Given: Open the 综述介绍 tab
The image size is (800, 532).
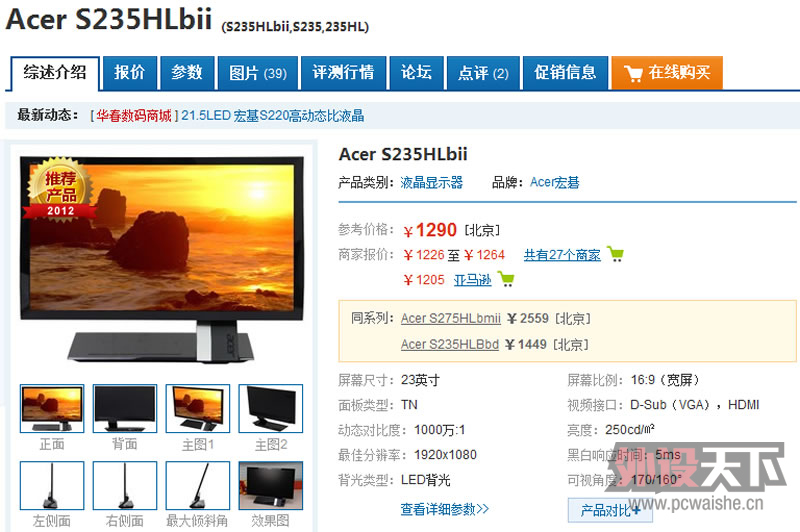Looking at the screenshot, I should pyautogui.click(x=55, y=73).
